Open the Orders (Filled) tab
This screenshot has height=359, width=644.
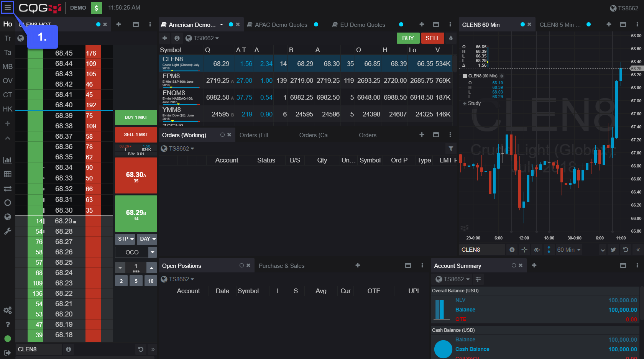coord(256,135)
